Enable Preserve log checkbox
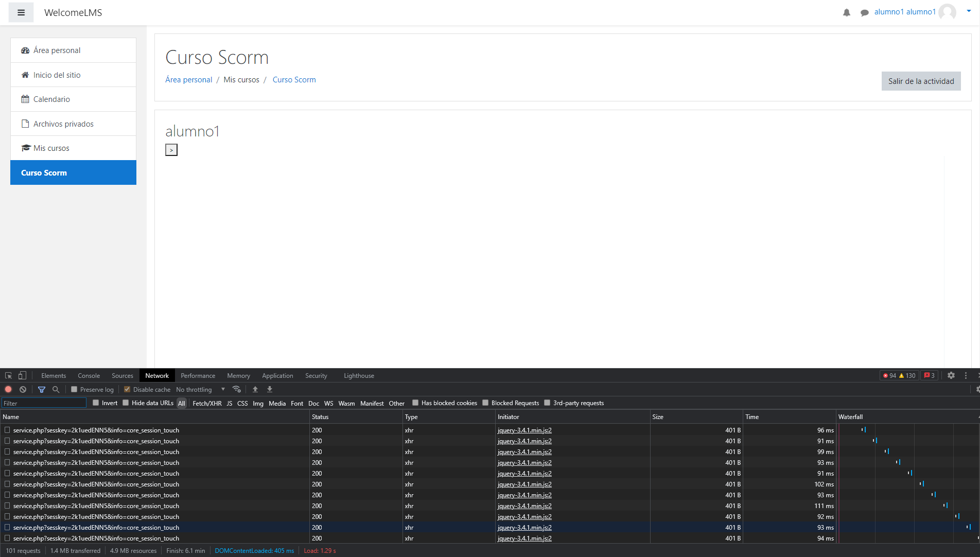980x557 pixels. click(x=74, y=390)
